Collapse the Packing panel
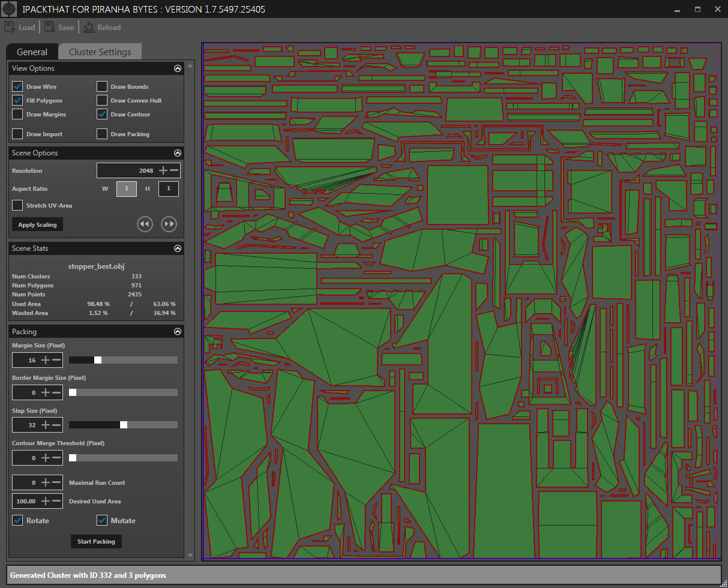Viewport: 728px width, 588px height. click(x=177, y=331)
